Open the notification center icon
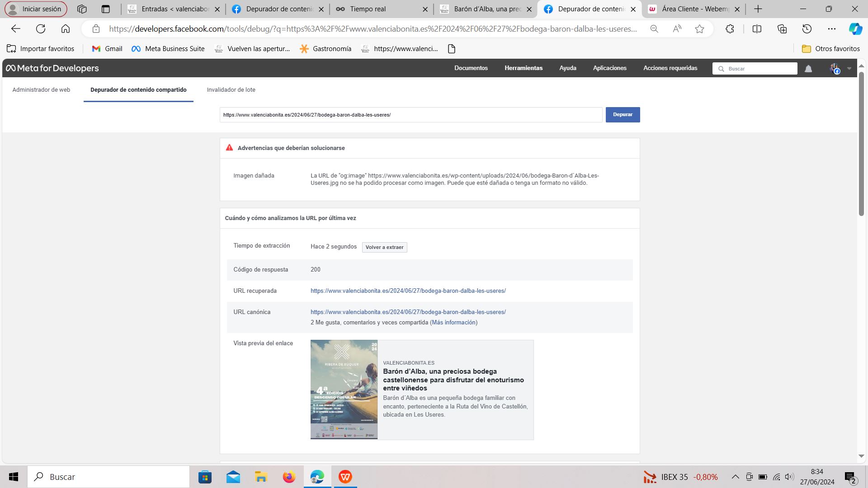This screenshot has height=488, width=868. [850, 477]
